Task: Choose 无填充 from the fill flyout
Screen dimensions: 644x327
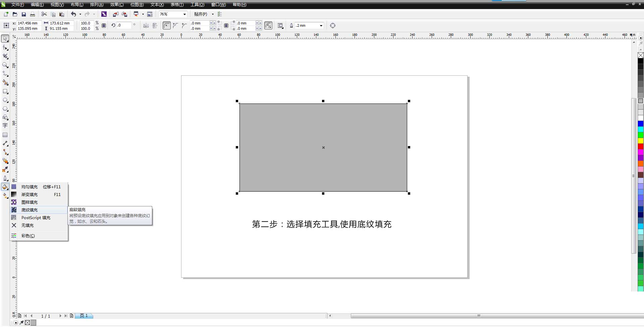Action: (x=39, y=225)
